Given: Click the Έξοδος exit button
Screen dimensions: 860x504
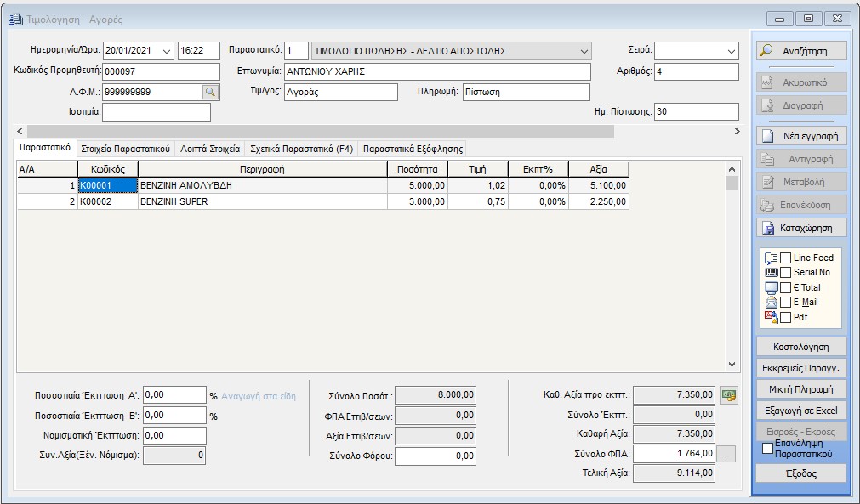Looking at the screenshot, I should (x=801, y=474).
